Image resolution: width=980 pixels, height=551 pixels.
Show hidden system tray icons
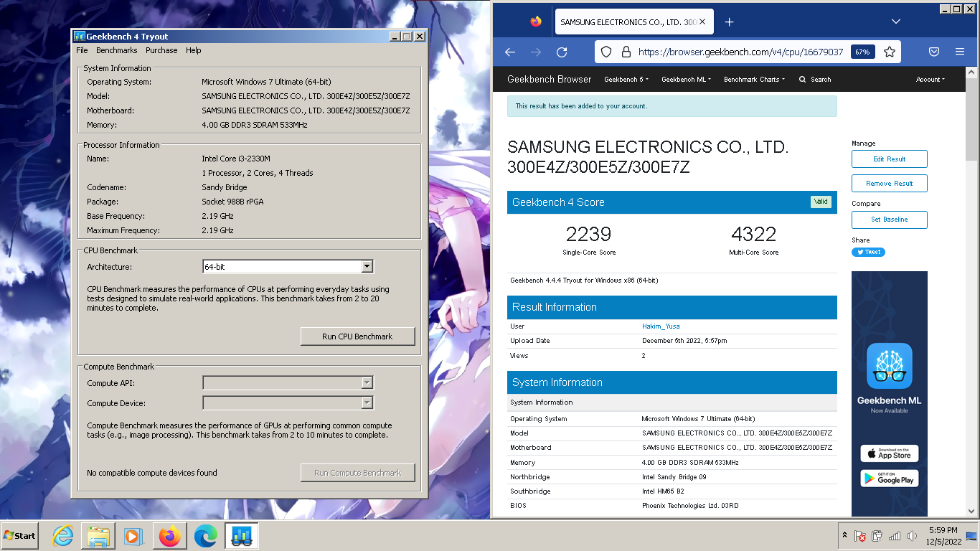(844, 536)
